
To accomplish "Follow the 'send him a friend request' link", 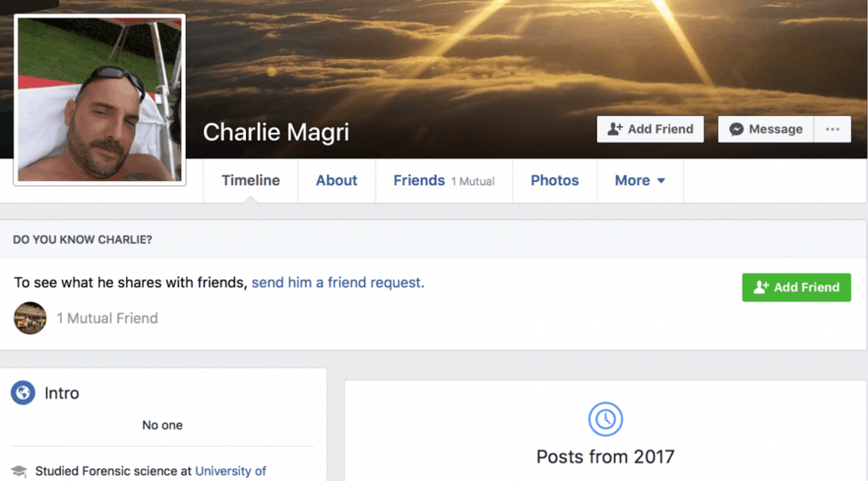I will click(x=337, y=283).
